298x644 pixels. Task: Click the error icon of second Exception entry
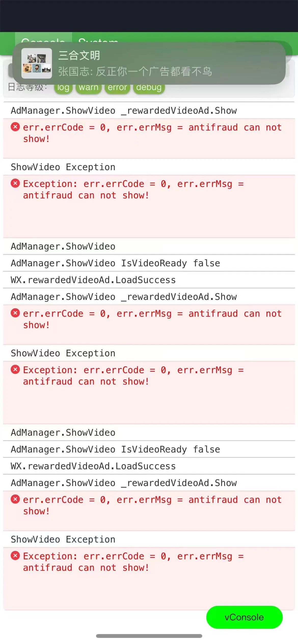[x=15, y=369]
